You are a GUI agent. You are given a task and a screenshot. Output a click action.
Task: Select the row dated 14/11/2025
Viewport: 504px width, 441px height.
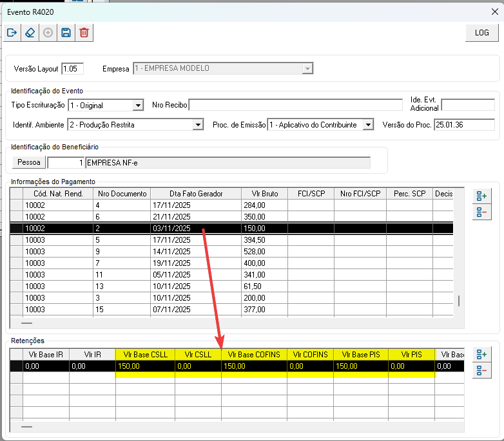(x=231, y=251)
